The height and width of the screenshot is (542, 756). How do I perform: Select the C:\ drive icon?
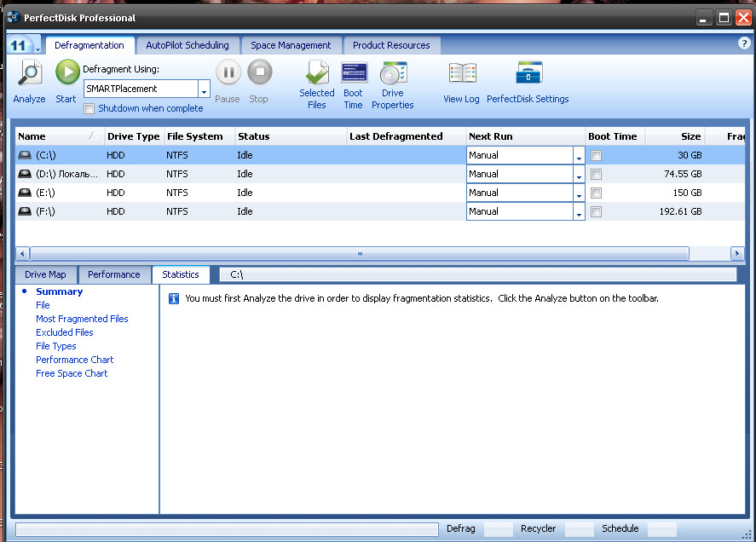tap(25, 155)
